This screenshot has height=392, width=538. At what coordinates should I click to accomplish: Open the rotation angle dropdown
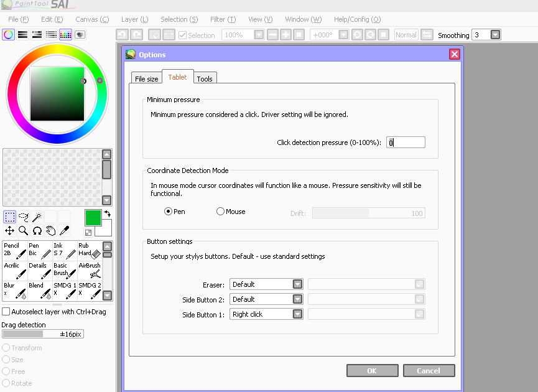343,35
